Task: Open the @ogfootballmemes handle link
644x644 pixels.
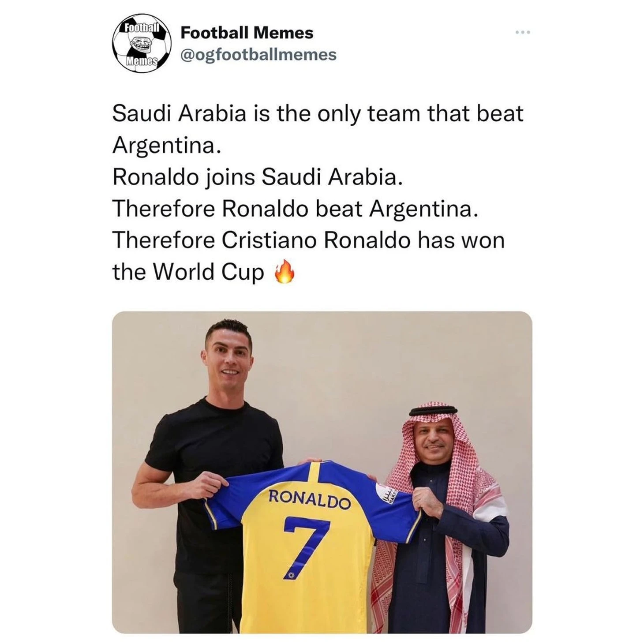Action: click(258, 55)
